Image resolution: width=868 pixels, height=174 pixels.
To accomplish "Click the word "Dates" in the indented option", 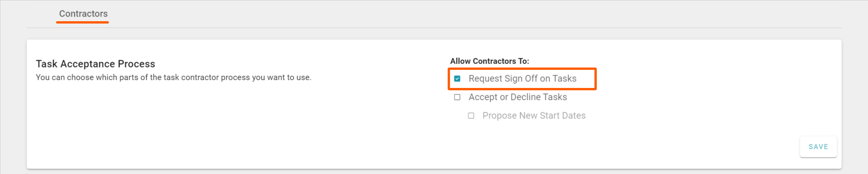I will 574,116.
